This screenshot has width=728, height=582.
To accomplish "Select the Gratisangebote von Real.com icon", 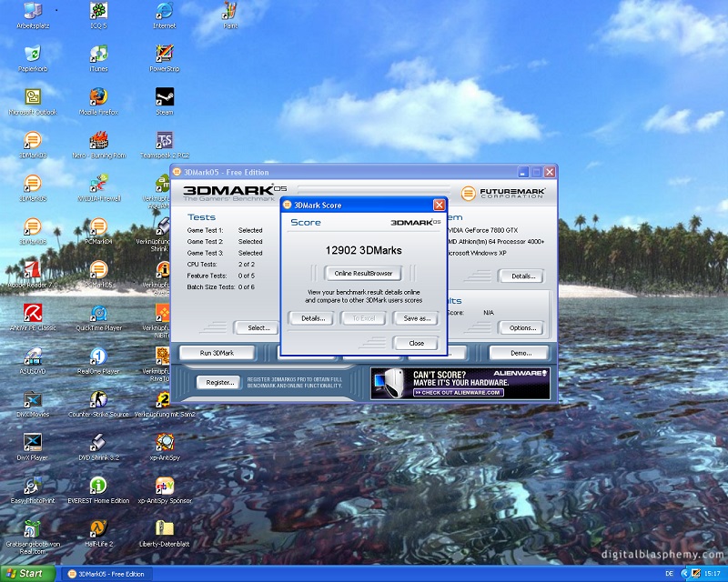I will click(x=33, y=537).
